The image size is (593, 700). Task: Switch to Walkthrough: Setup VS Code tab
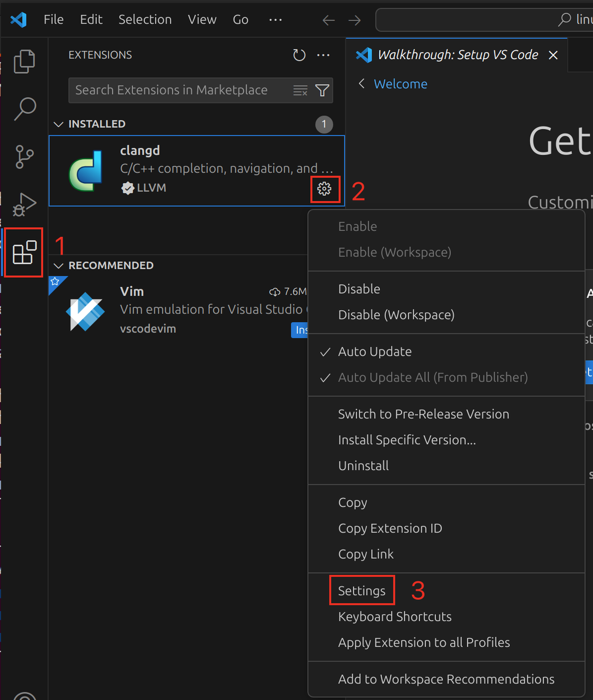click(457, 55)
